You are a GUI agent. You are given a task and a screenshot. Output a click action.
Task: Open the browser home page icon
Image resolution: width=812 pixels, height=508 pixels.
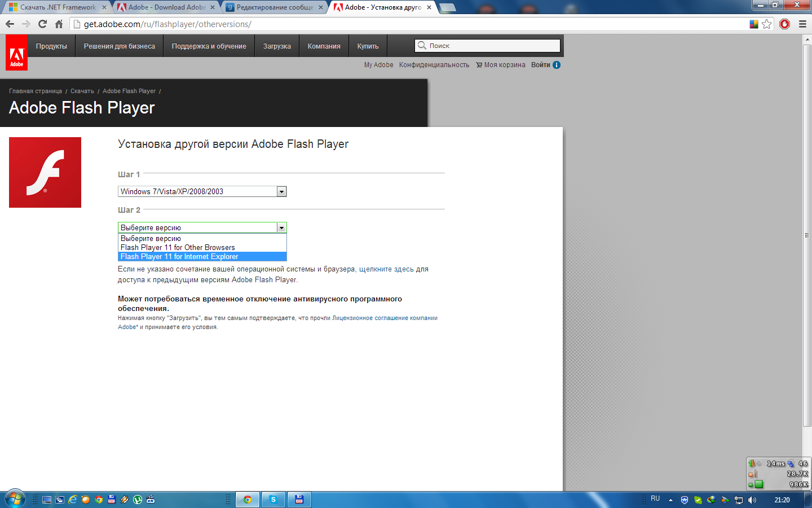tap(59, 24)
